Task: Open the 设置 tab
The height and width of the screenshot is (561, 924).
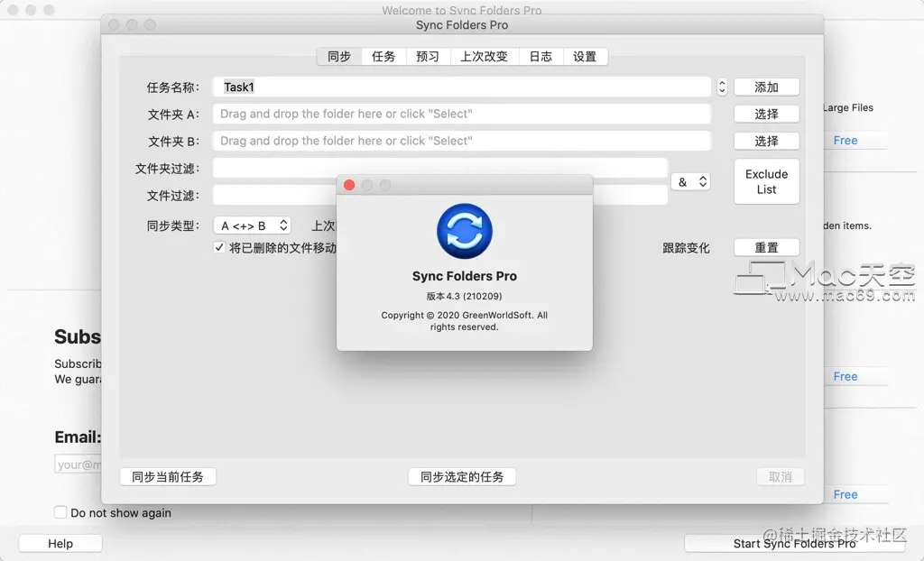Action: point(585,57)
